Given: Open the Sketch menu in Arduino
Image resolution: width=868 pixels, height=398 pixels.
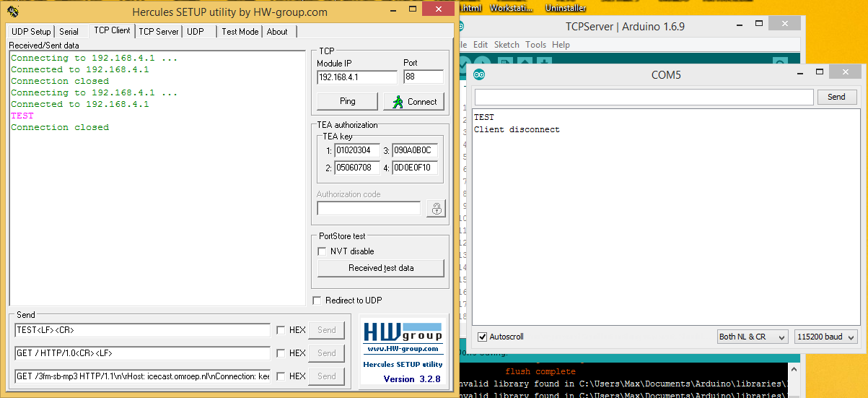Looking at the screenshot, I should point(506,45).
